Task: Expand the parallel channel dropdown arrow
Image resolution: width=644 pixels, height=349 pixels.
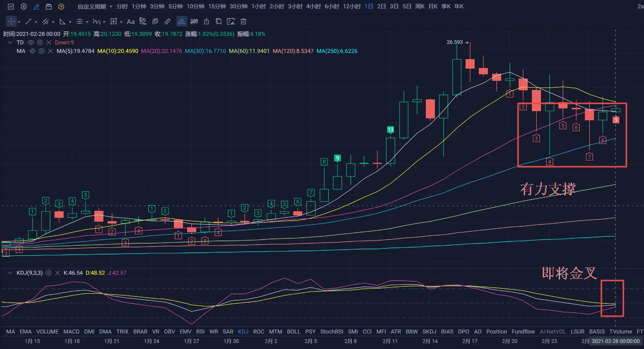Action: coord(53,22)
